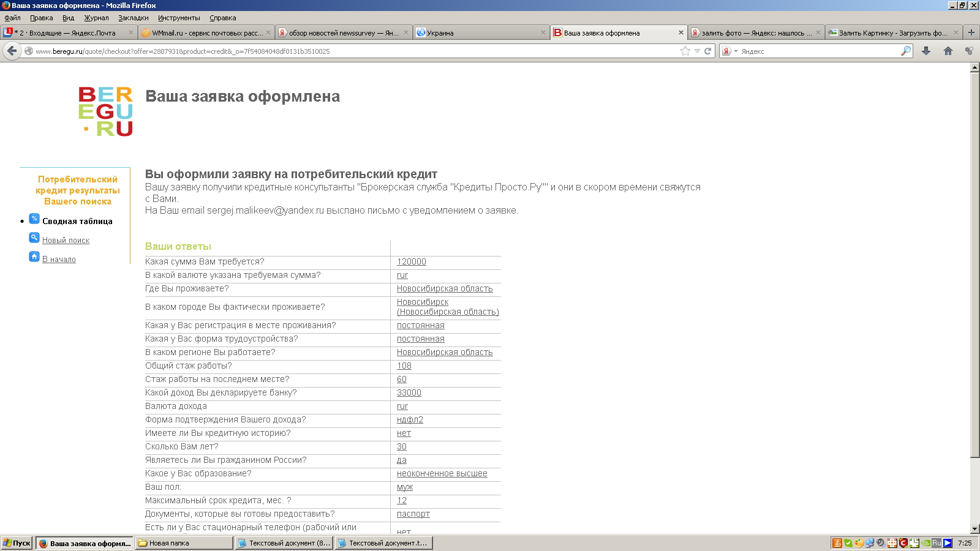Click the add-on icon right of Home

[x=969, y=51]
